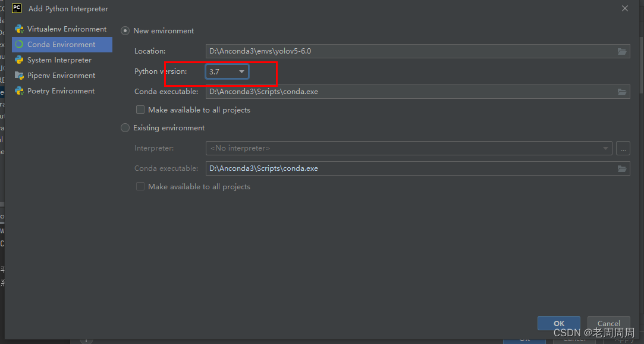
Task: Close the Add Python Interpreter dialog
Action: (x=625, y=8)
